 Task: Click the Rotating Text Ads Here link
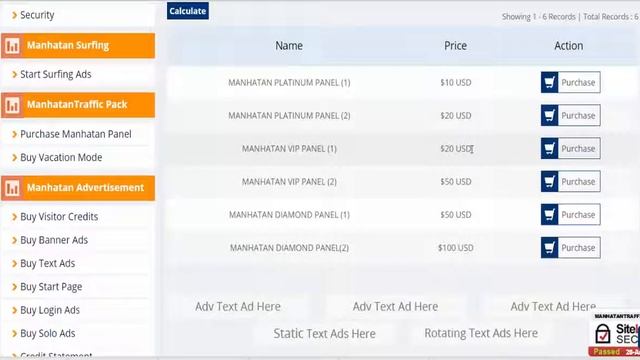481,333
